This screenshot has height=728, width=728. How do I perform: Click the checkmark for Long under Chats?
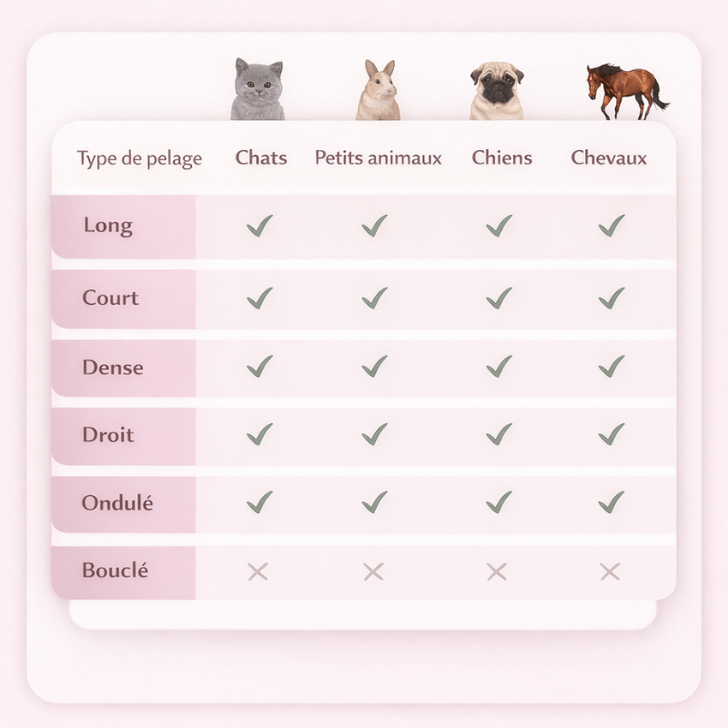pos(259,226)
